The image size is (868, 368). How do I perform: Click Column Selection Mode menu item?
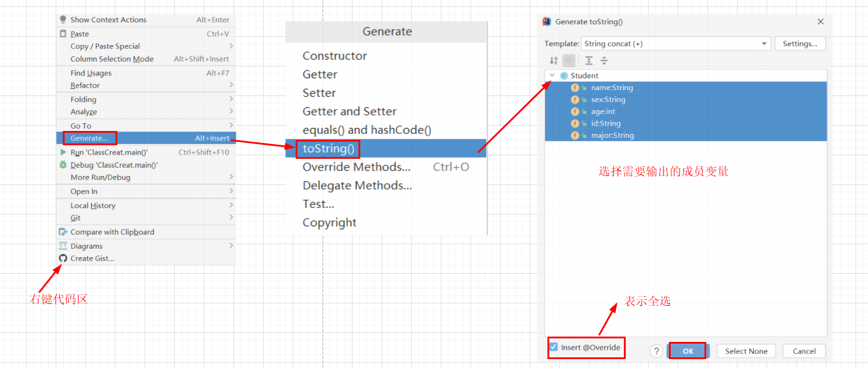[146, 59]
